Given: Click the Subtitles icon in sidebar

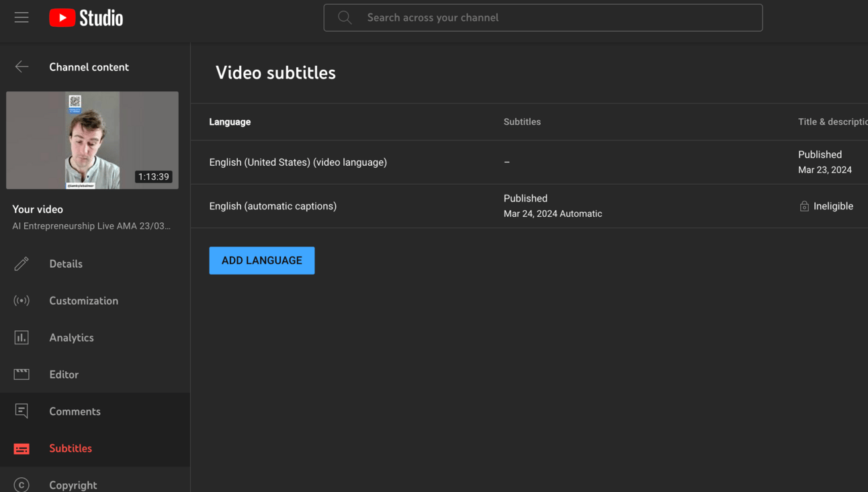Looking at the screenshot, I should (21, 448).
